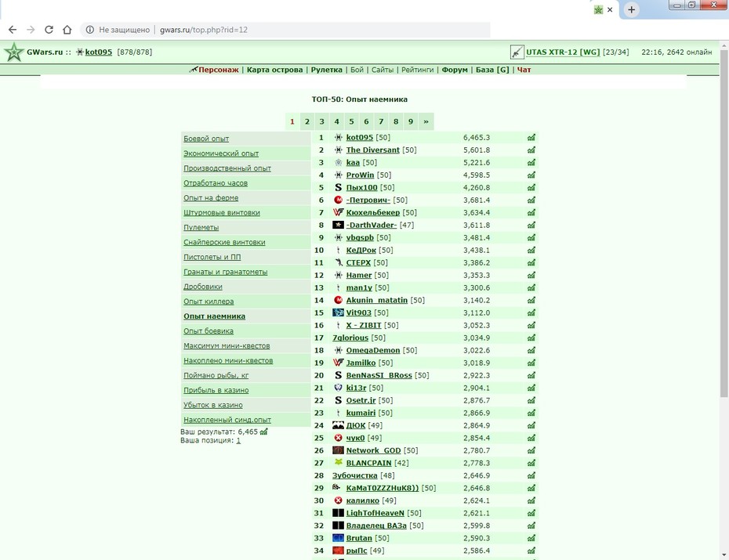Click syndicate icon beside Кюхельбекер
The height and width of the screenshot is (560, 729).
(x=338, y=213)
